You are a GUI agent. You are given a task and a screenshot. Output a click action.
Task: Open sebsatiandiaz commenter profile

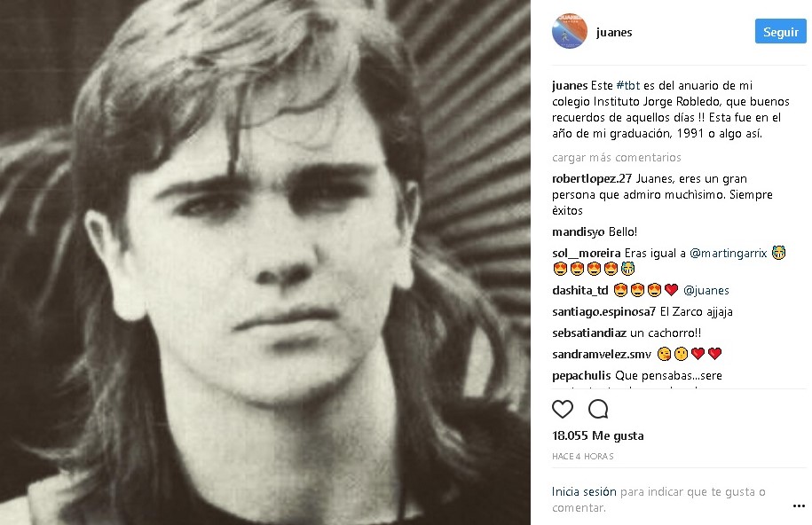589,333
